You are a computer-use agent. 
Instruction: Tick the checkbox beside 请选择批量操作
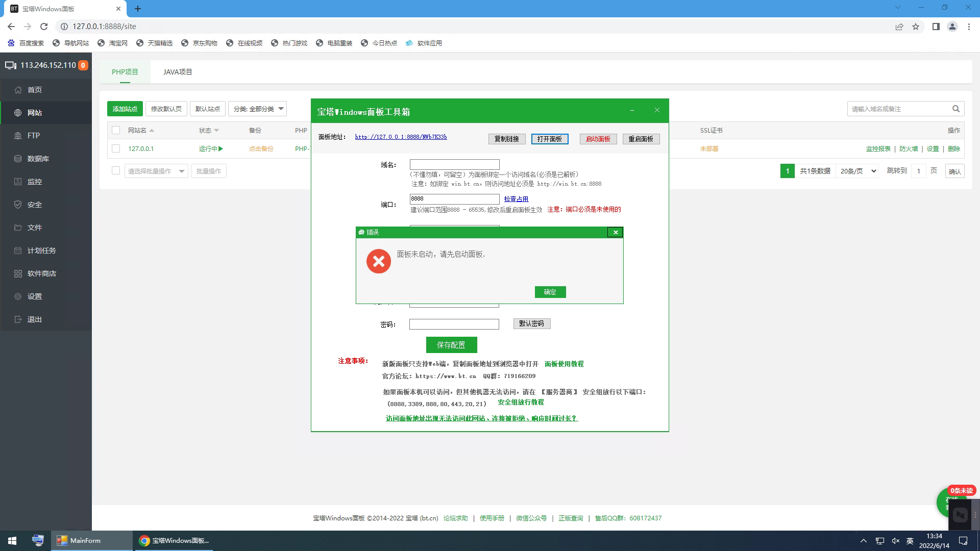116,170
